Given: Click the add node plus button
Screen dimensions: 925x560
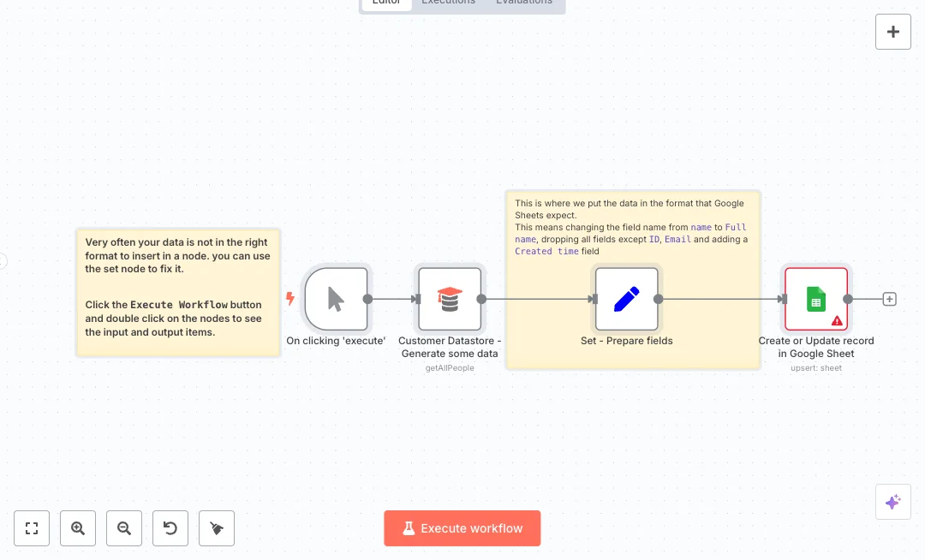Looking at the screenshot, I should (893, 32).
